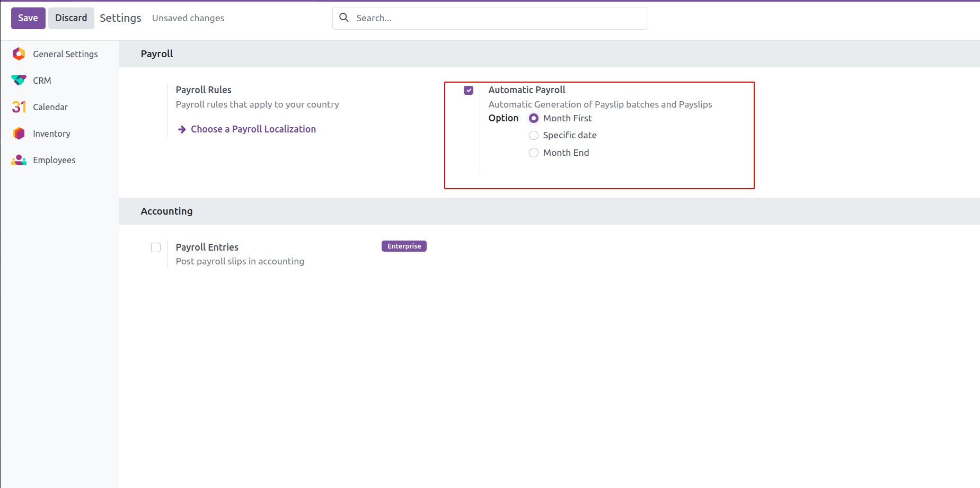
Task: Switch to Inventory settings section
Action: coord(51,134)
